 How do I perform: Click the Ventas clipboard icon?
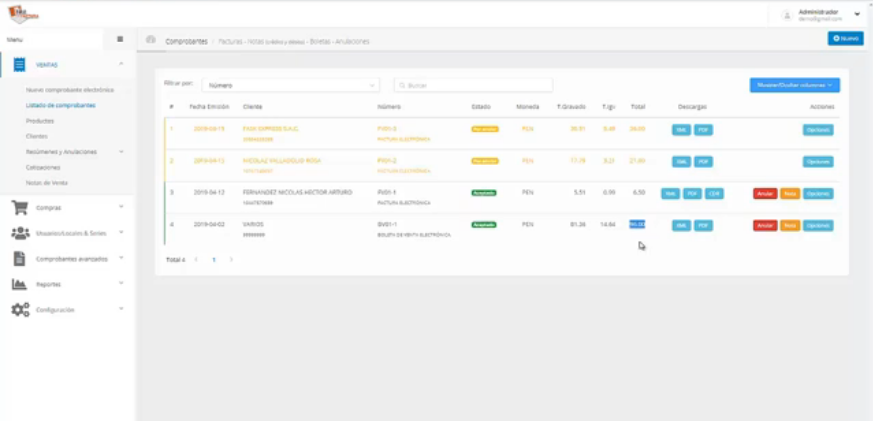pyautogui.click(x=19, y=65)
